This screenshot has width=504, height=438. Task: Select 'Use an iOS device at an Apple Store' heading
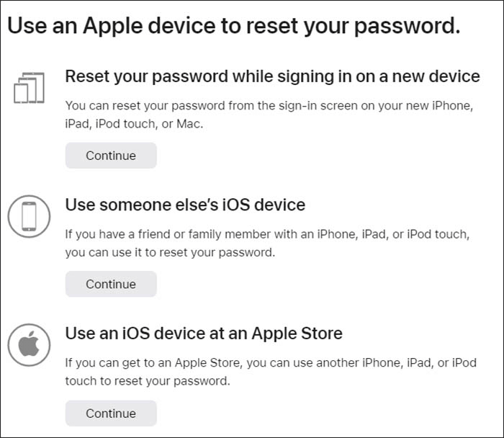tap(204, 334)
